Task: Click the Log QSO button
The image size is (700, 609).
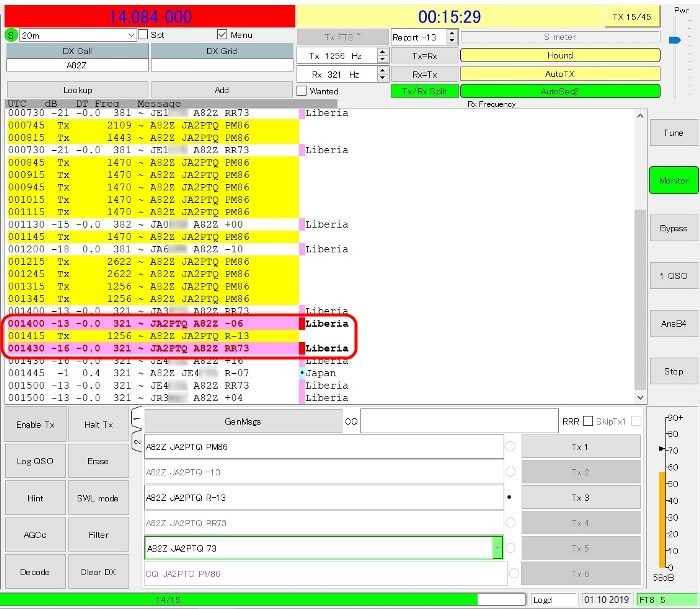Action: click(36, 461)
